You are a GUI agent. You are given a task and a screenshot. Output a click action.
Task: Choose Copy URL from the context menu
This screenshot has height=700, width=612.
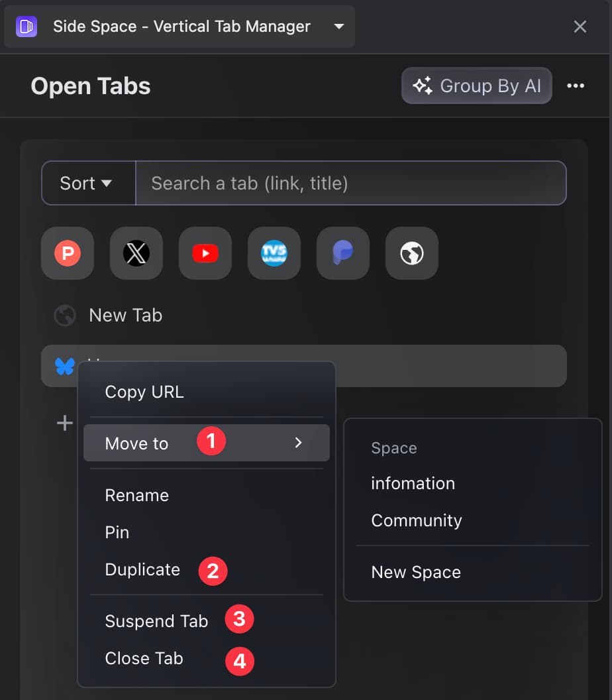coord(144,392)
